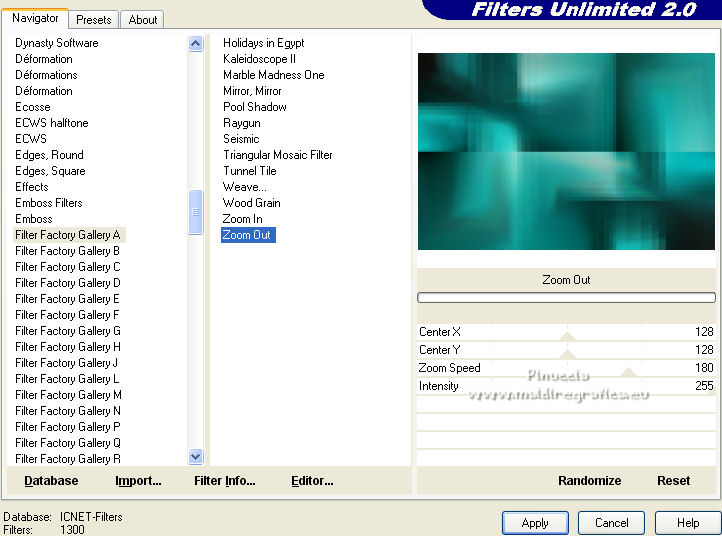Click the progress bar under Zoom Out
The height and width of the screenshot is (536, 722).
point(566,297)
